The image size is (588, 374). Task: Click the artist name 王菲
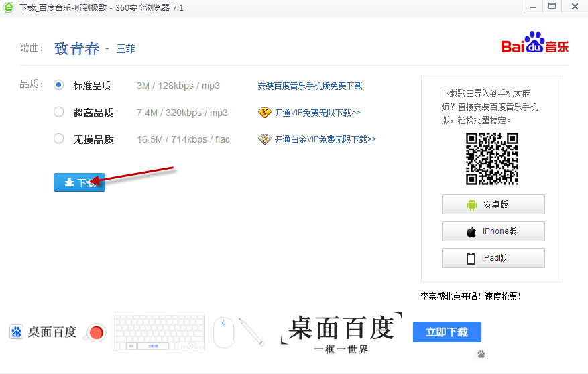pyautogui.click(x=126, y=49)
